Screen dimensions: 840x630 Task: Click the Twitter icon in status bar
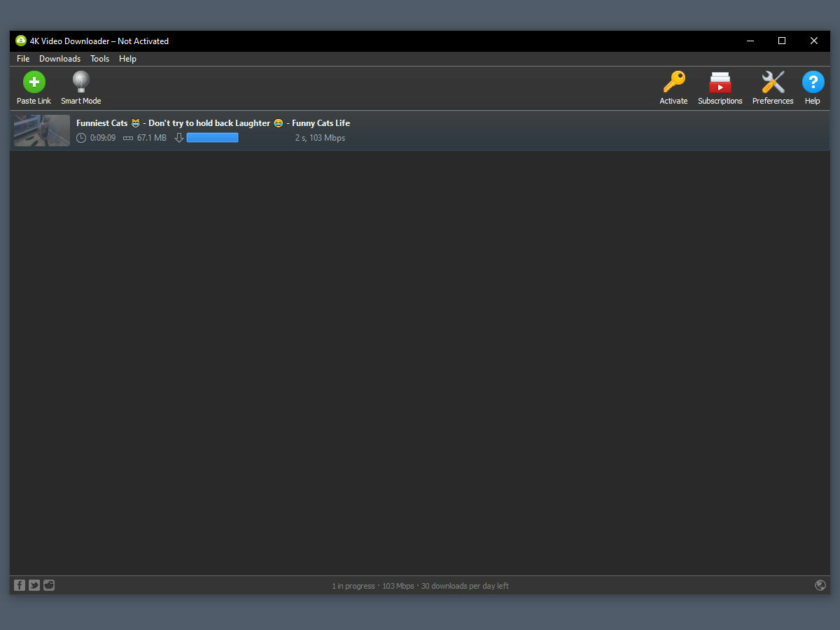[x=34, y=585]
